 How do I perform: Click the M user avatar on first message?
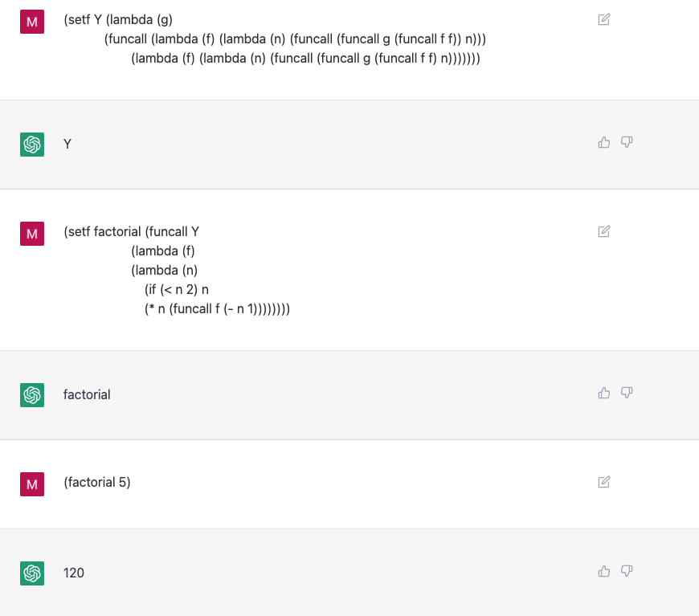[32, 22]
